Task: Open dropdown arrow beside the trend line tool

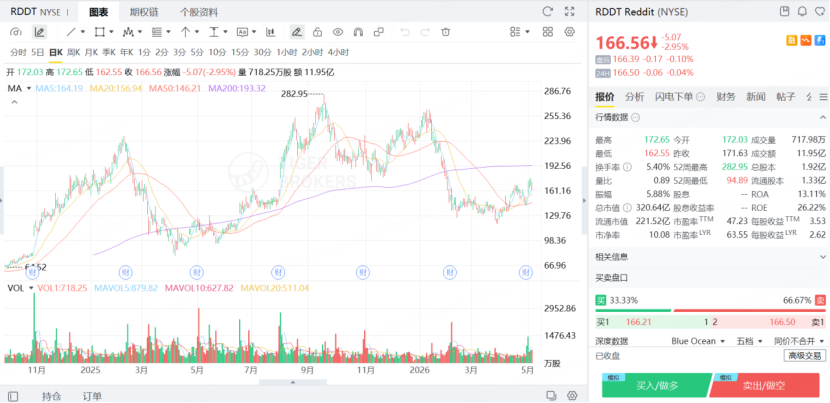Action: pos(83,32)
